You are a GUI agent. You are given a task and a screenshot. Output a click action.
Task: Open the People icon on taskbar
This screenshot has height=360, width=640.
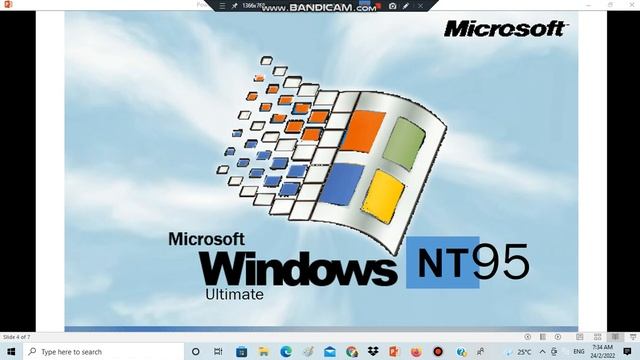pyautogui.click(x=480, y=351)
